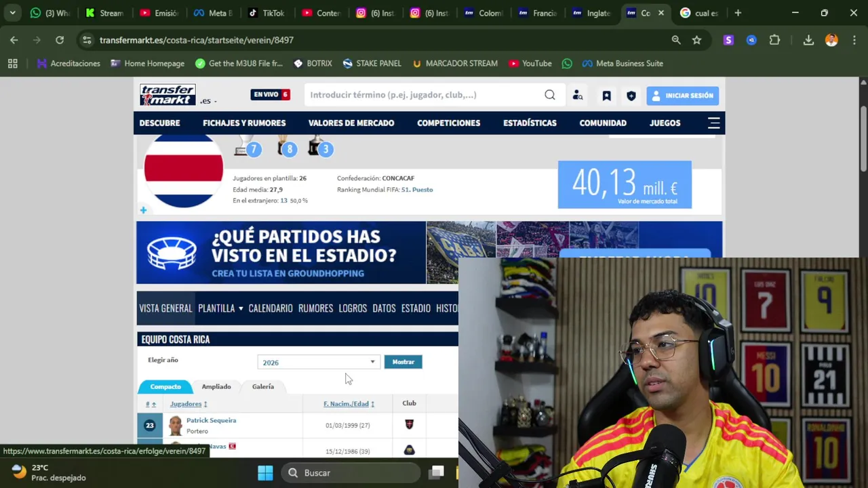Reload the page with refresh icon
This screenshot has height=488, width=868.
[60, 40]
